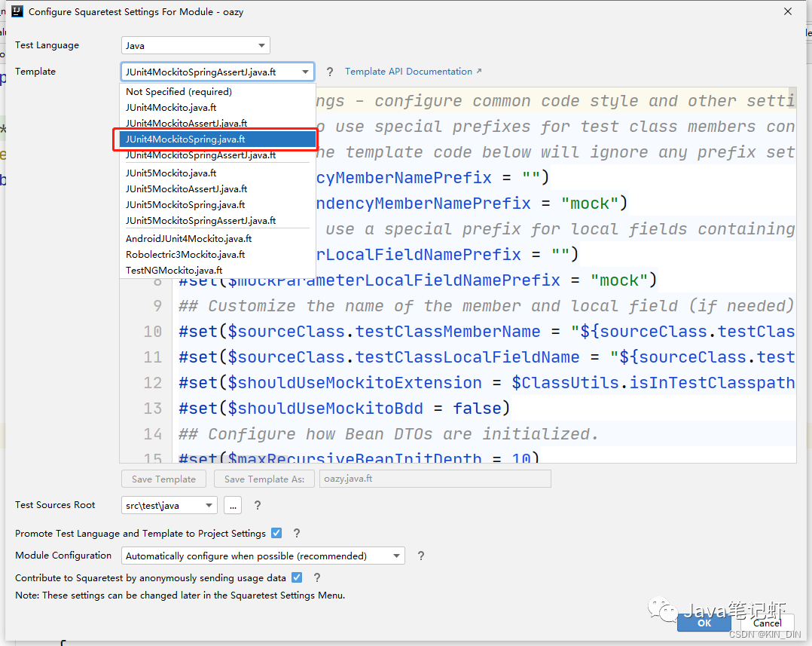This screenshot has height=646, width=812.
Task: Collapse the Template combo box arrow
Action: [306, 72]
